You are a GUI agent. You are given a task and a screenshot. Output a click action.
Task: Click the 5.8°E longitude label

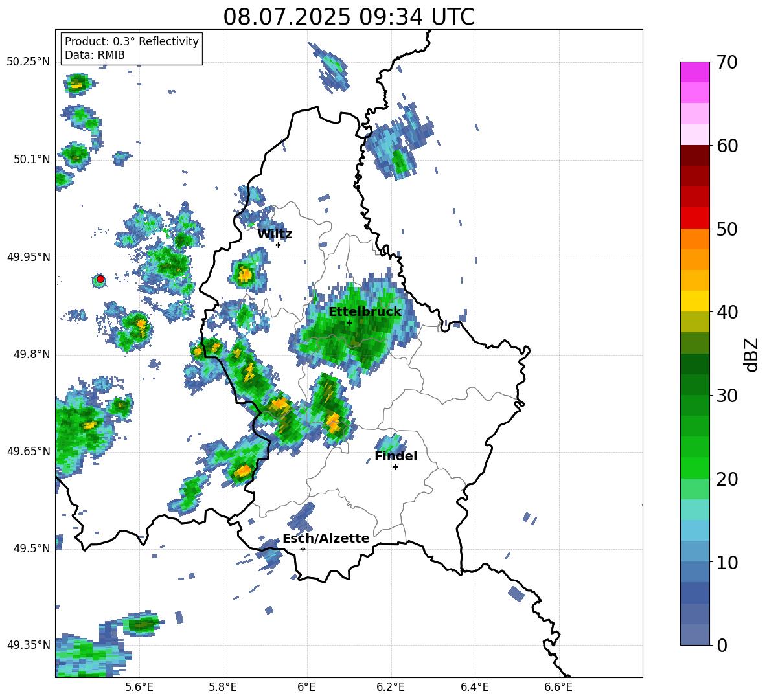223,687
